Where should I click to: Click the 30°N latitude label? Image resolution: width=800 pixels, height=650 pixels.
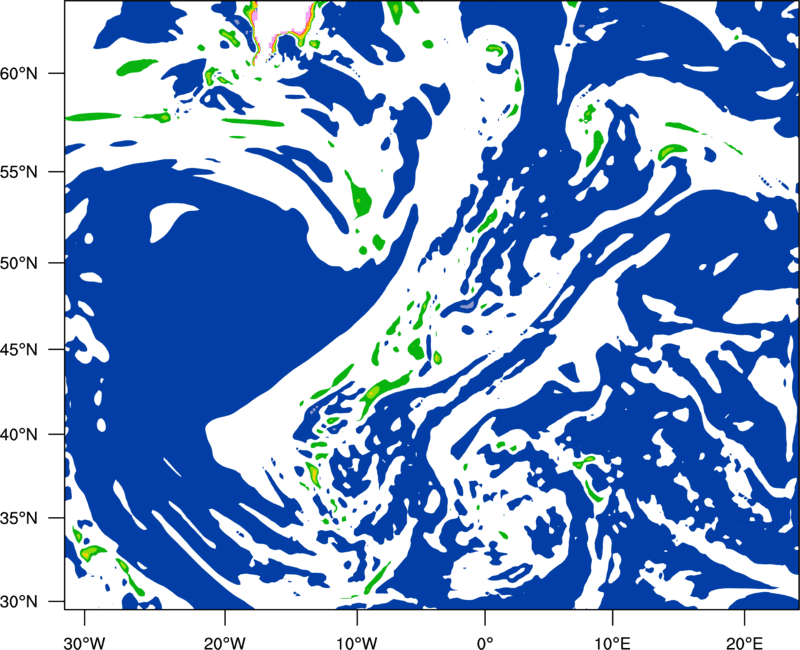[19, 602]
